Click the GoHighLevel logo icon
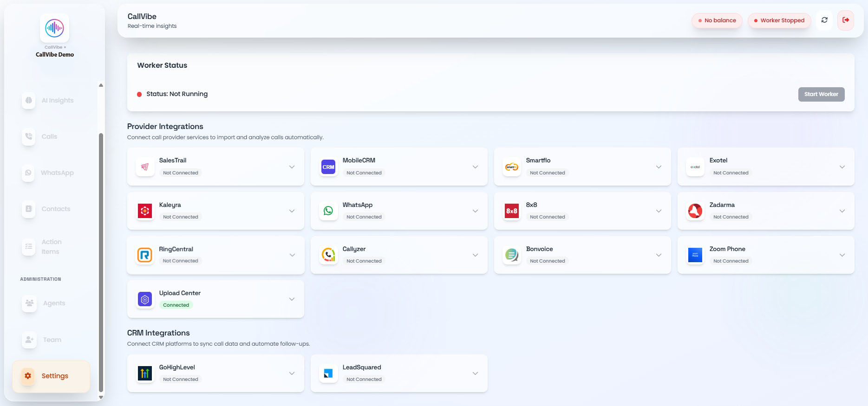Image resolution: width=868 pixels, height=406 pixels. (x=145, y=373)
